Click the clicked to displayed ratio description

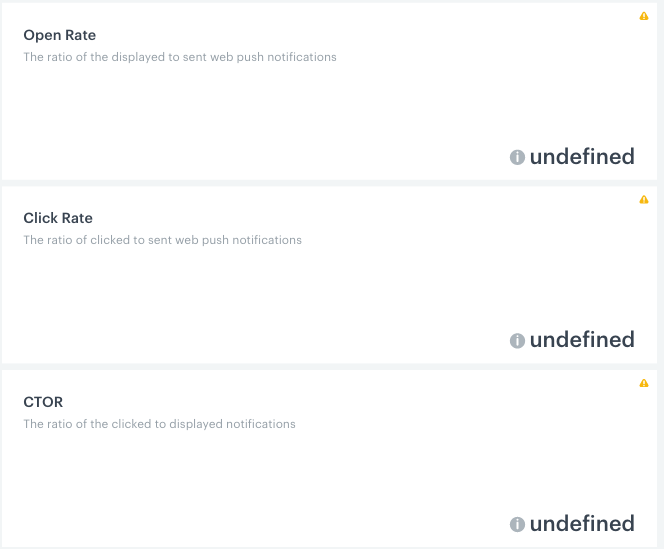coord(159,424)
